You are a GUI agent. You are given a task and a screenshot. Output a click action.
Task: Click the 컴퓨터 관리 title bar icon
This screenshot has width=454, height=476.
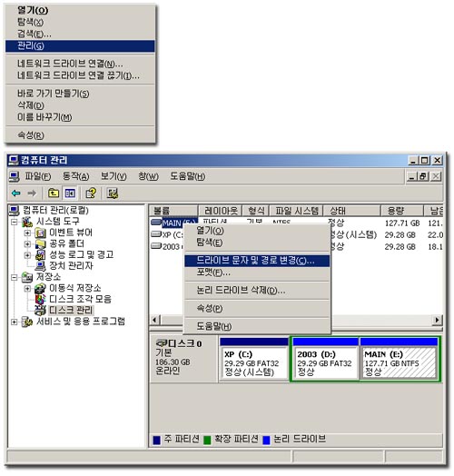[x=13, y=160]
